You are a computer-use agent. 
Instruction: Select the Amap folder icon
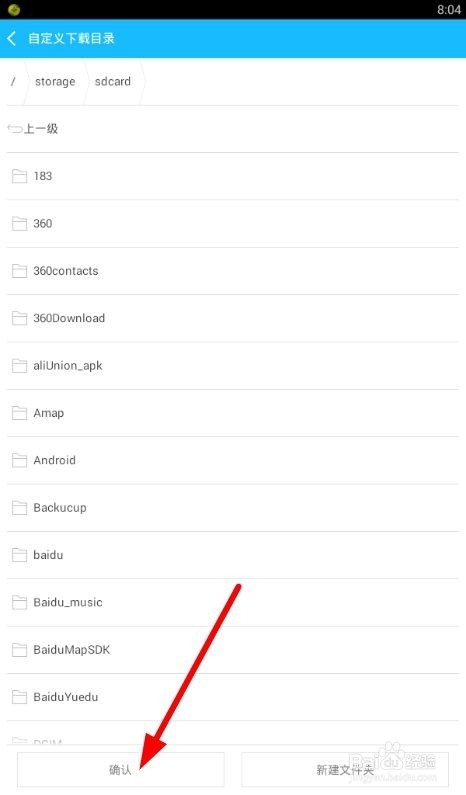[x=19, y=413]
